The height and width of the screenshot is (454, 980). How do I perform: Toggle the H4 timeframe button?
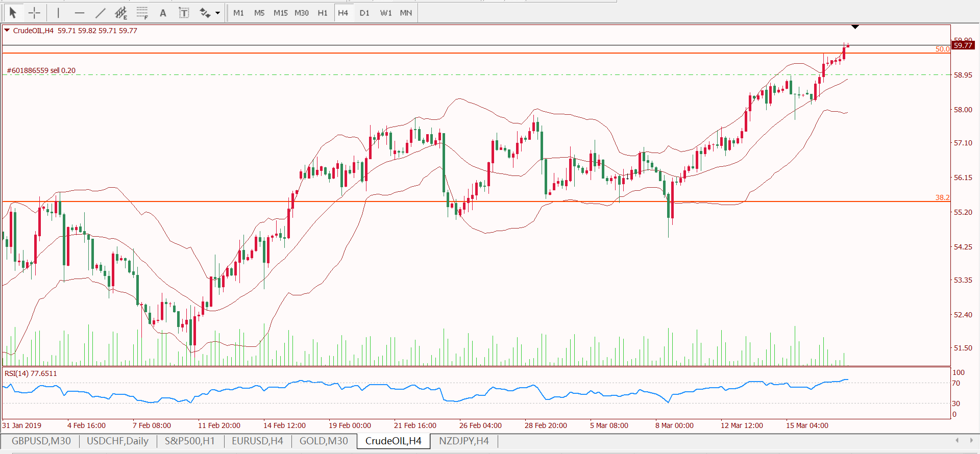(x=343, y=13)
